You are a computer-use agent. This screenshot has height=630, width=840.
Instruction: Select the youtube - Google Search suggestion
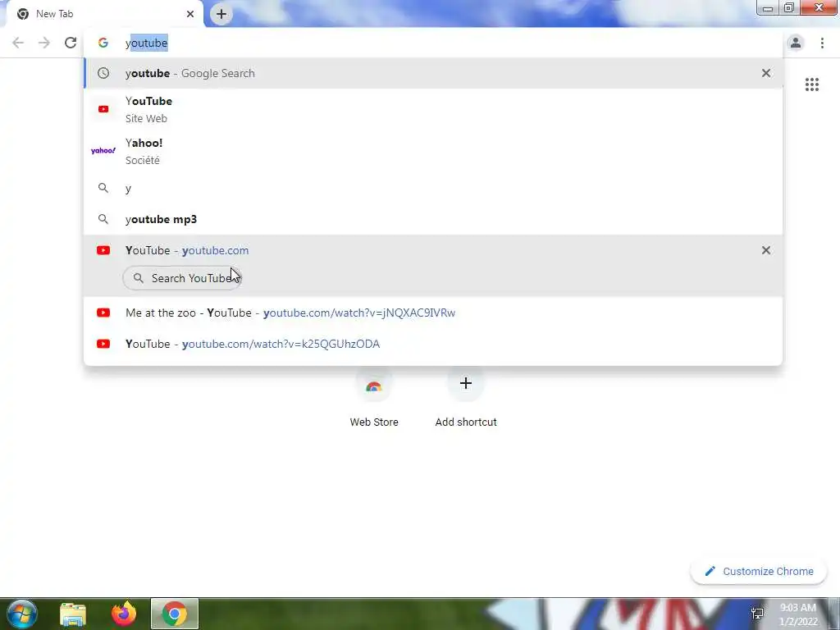coord(433,73)
